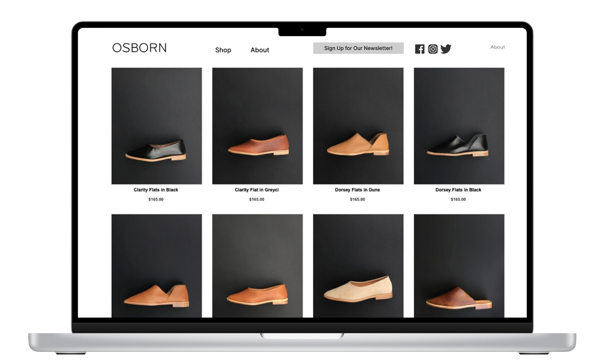Select the brown mule slide thumbnail
The width and height of the screenshot is (612, 364).
(459, 266)
